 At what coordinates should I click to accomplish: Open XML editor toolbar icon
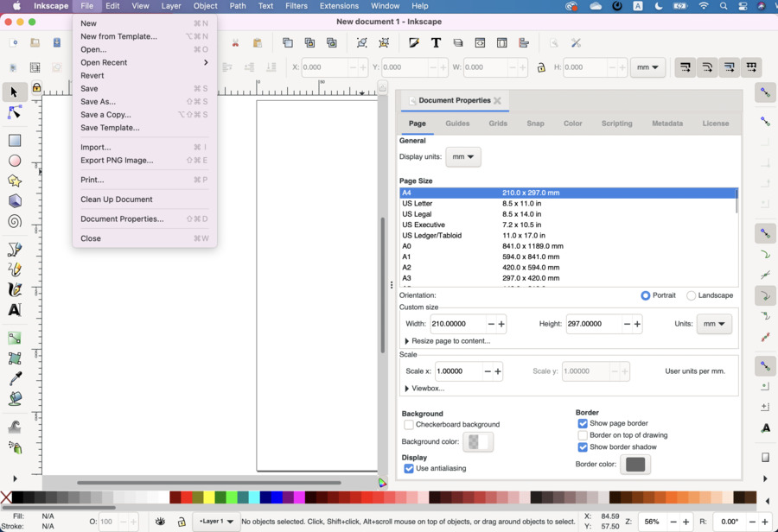tap(480, 42)
